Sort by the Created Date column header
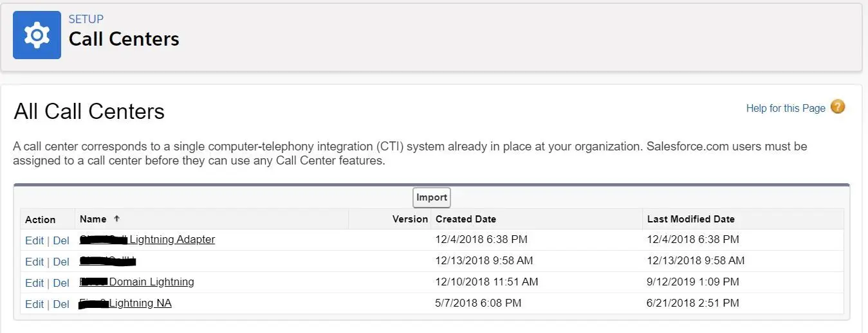 [466, 219]
